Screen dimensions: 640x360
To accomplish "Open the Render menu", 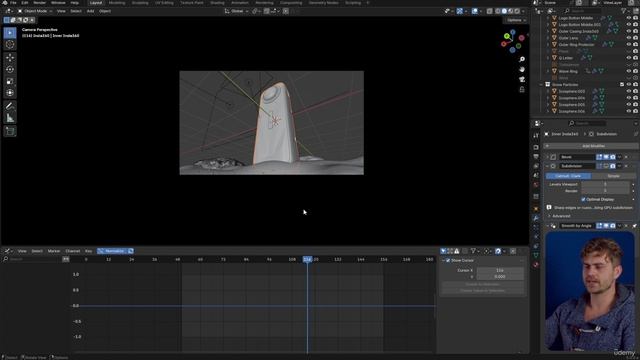I will click(40, 3).
